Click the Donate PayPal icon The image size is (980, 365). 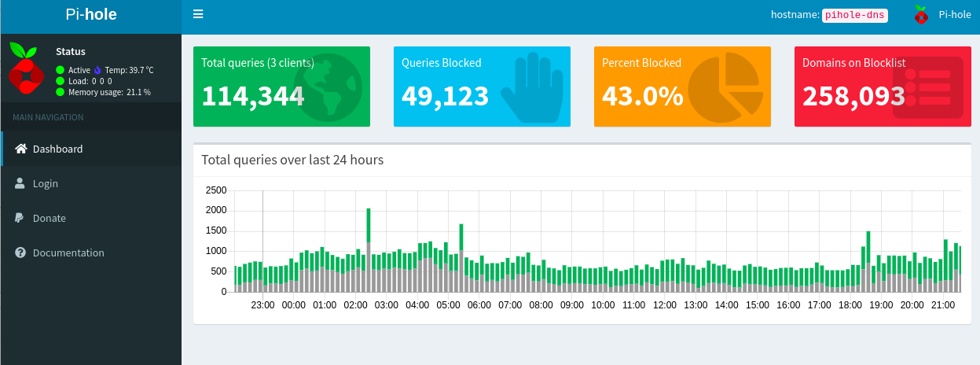[x=19, y=218]
